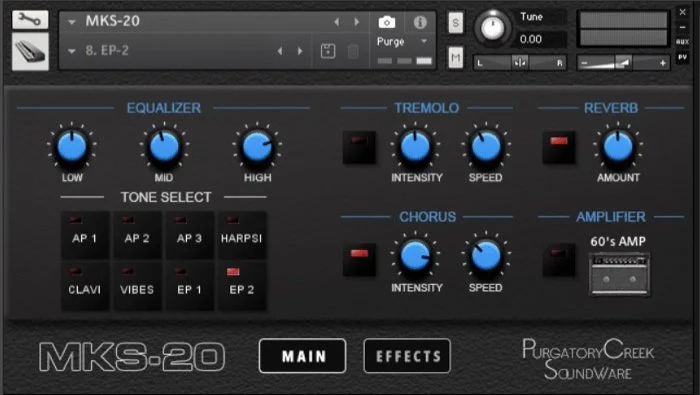Select the EP 1 tone
This screenshot has width=700, height=395.
pos(189,286)
